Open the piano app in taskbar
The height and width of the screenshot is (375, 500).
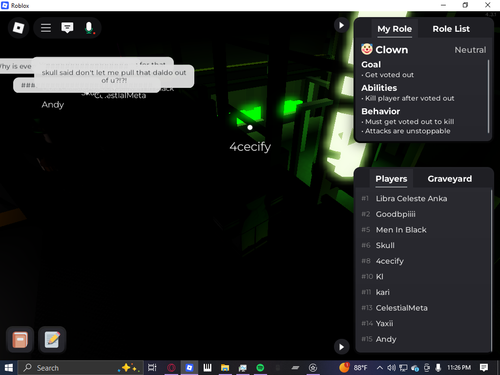coord(207,368)
